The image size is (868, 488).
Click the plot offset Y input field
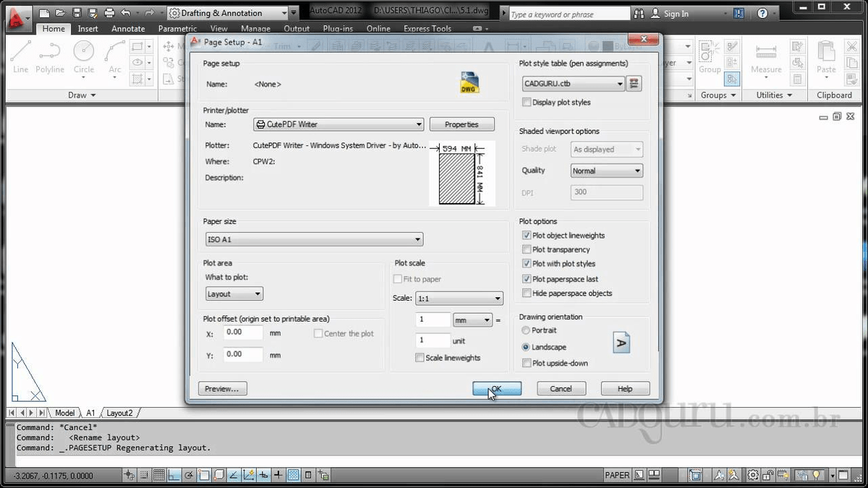click(x=243, y=354)
